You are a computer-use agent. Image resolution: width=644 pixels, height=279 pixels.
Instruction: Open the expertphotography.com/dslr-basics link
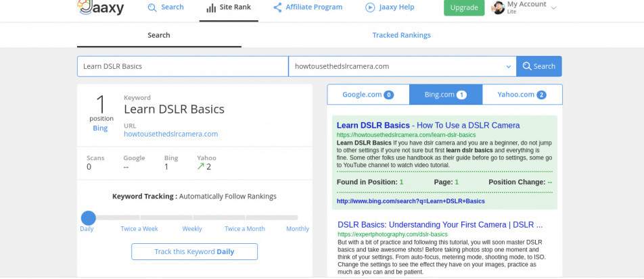coord(392,234)
